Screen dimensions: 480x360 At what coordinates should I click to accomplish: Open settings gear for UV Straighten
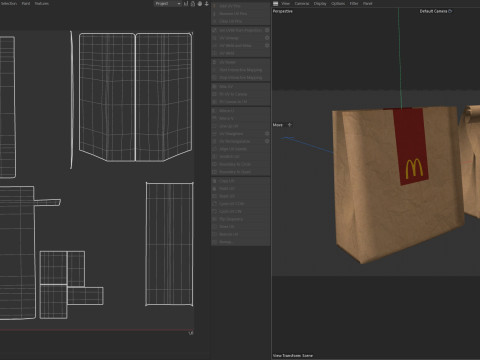267,134
